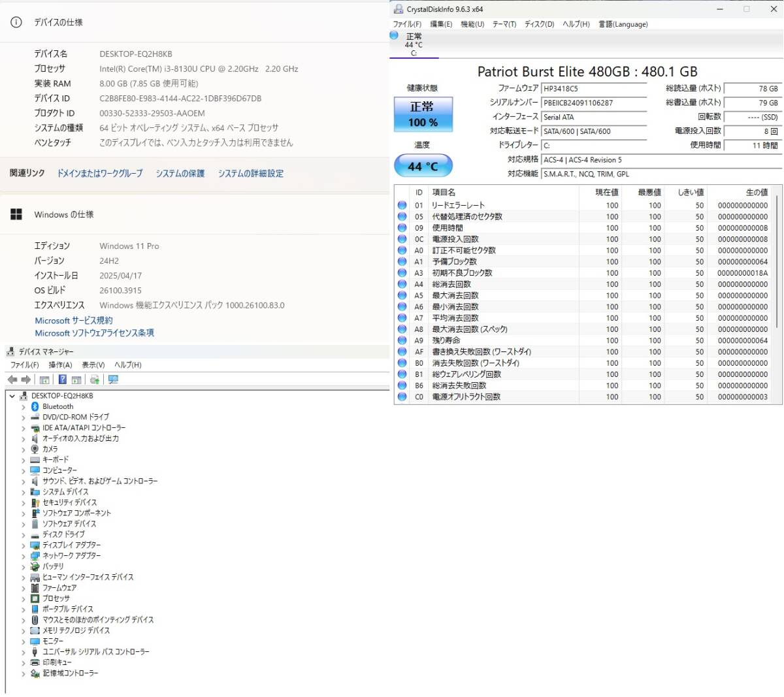
Task: Click the 生の値 column header
Action: tap(757, 193)
